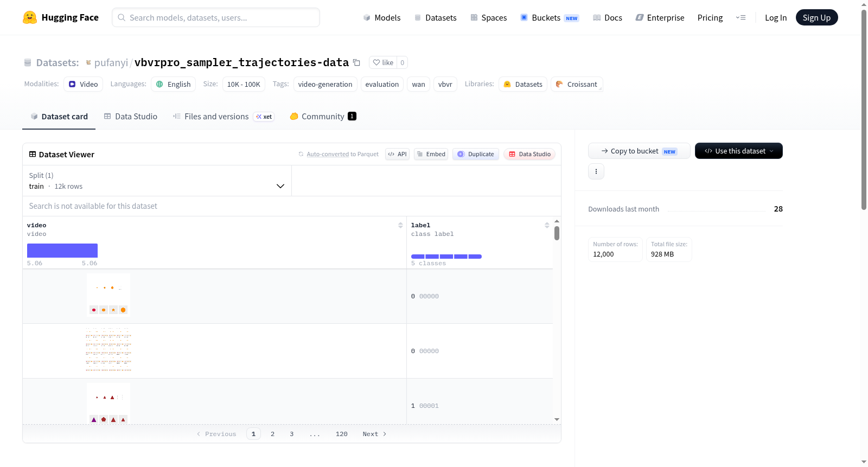Focus the search models input field
This screenshot has width=868, height=467.
216,17
